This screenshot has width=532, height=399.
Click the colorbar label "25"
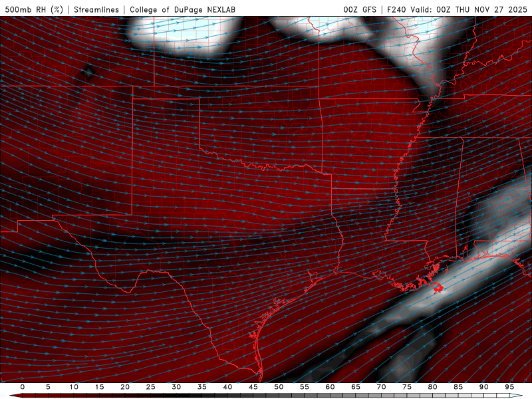(151, 387)
